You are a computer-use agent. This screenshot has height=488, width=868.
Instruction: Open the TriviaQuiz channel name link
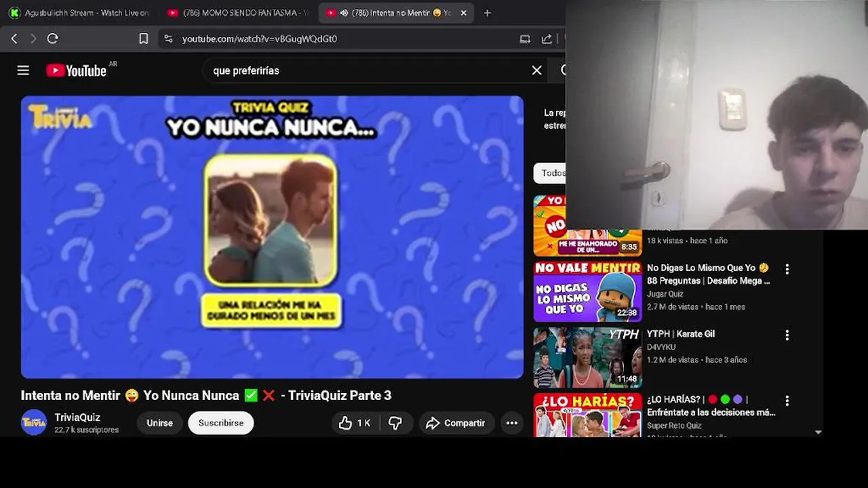click(77, 418)
